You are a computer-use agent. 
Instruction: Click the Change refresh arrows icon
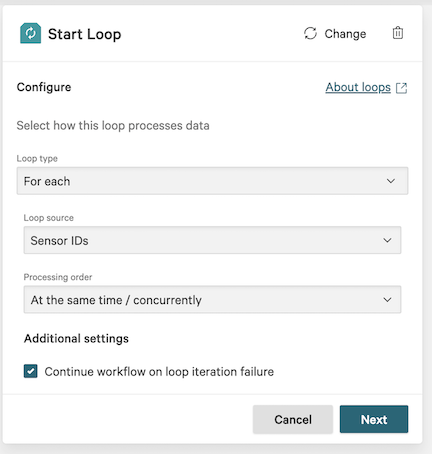310,33
